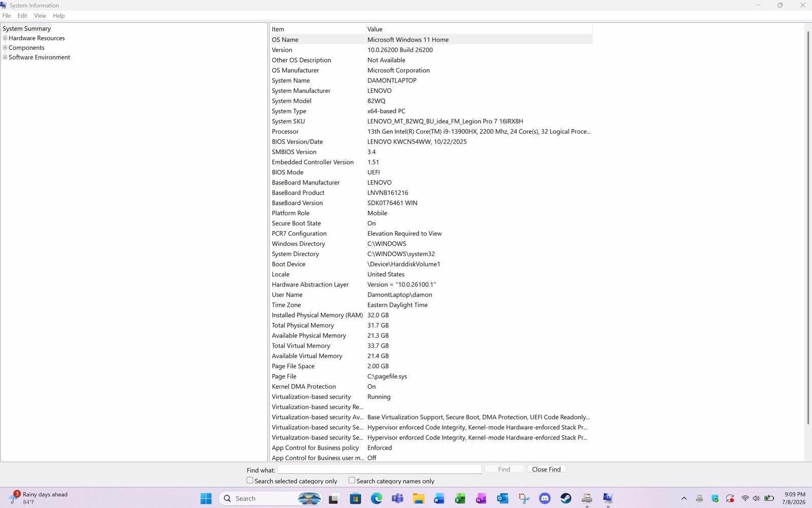Image resolution: width=812 pixels, height=508 pixels.
Task: Open Discord from the taskbar
Action: tap(545, 498)
